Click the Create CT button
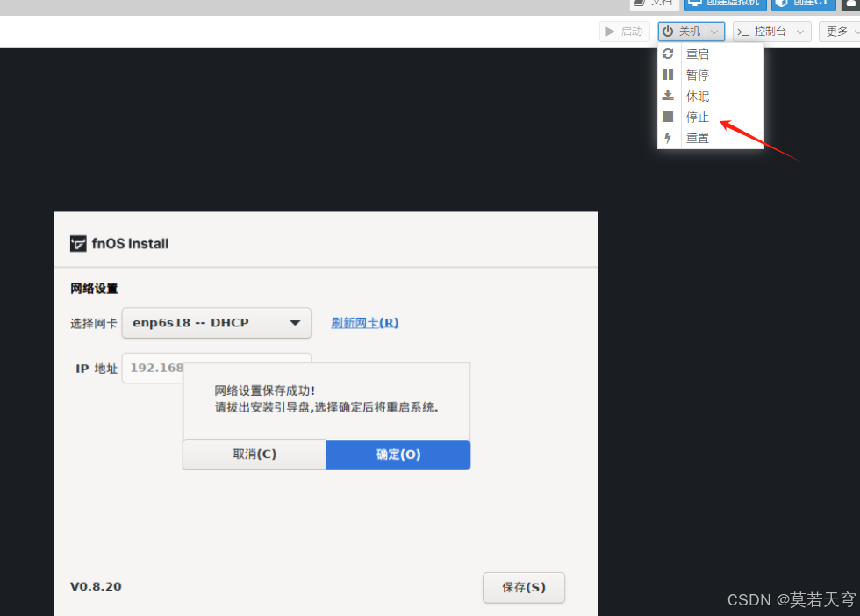860x616 pixels. (804, 4)
